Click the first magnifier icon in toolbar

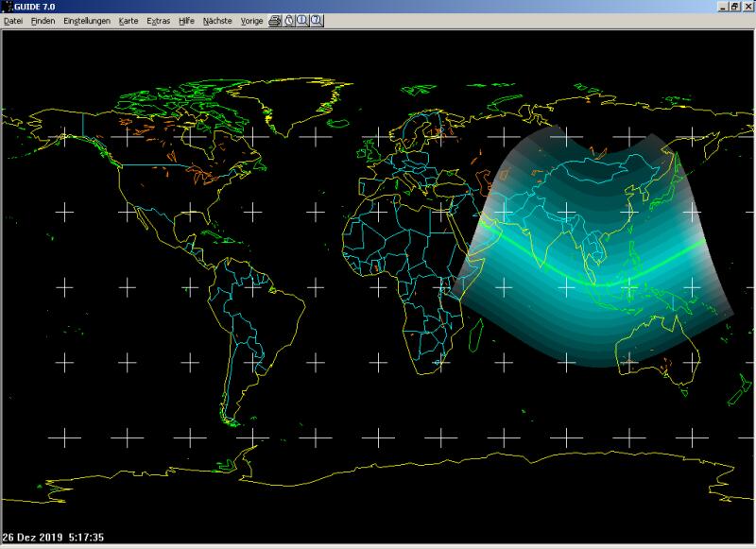[302, 21]
